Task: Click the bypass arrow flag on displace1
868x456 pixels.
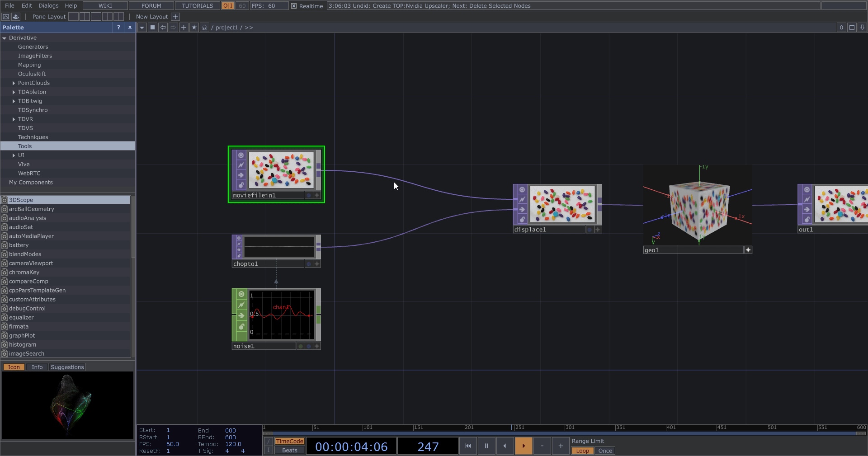Action: [522, 209]
